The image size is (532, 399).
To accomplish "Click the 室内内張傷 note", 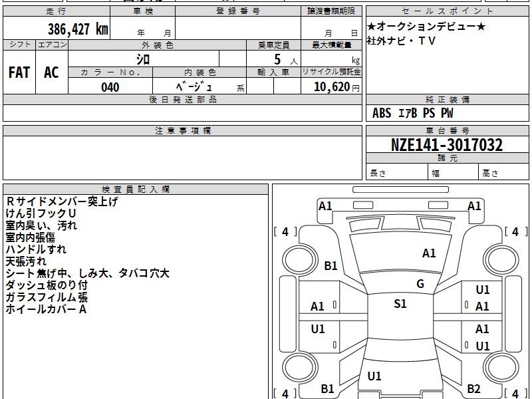I will [30, 237].
